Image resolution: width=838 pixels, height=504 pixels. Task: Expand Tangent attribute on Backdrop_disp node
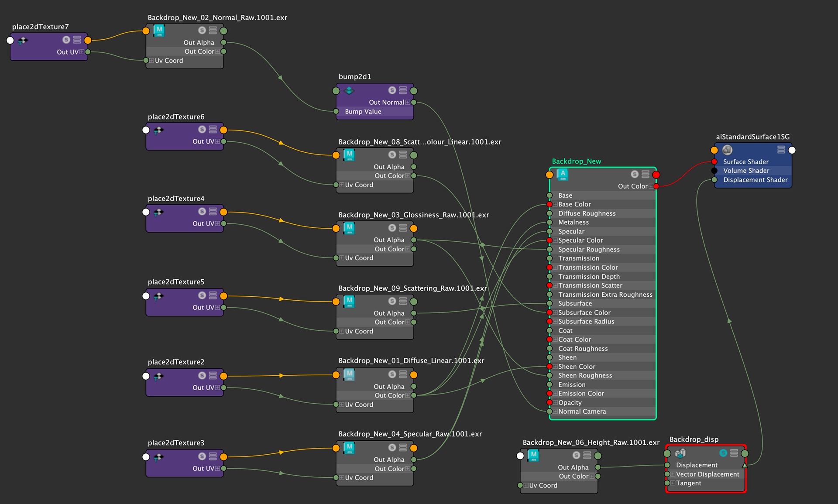[673, 483]
